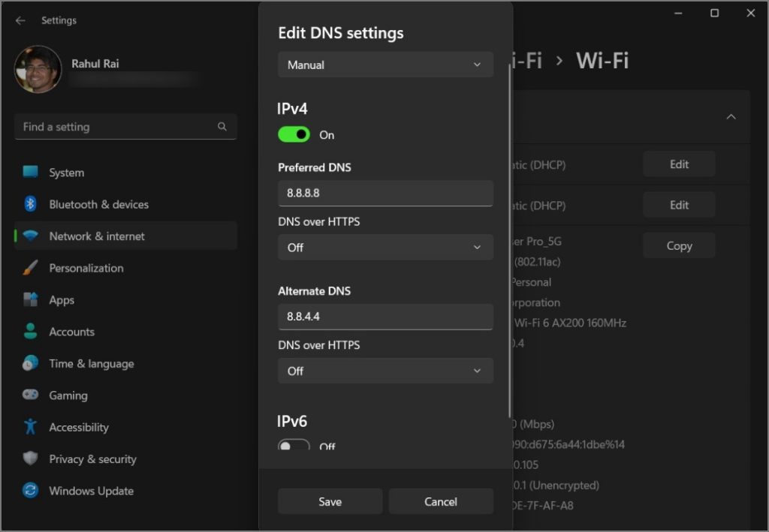
Task: Open the Manual DNS mode dropdown
Action: (385, 65)
